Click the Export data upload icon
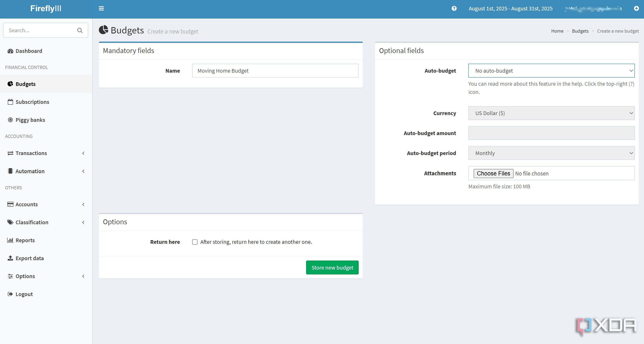The height and width of the screenshot is (344, 644). pyautogui.click(x=10, y=258)
